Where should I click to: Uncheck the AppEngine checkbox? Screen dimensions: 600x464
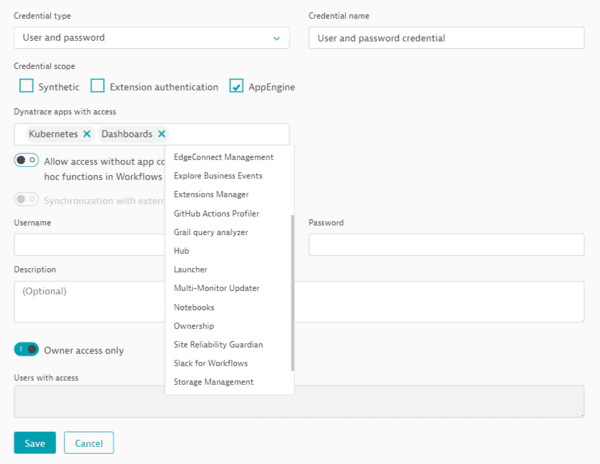coord(236,86)
